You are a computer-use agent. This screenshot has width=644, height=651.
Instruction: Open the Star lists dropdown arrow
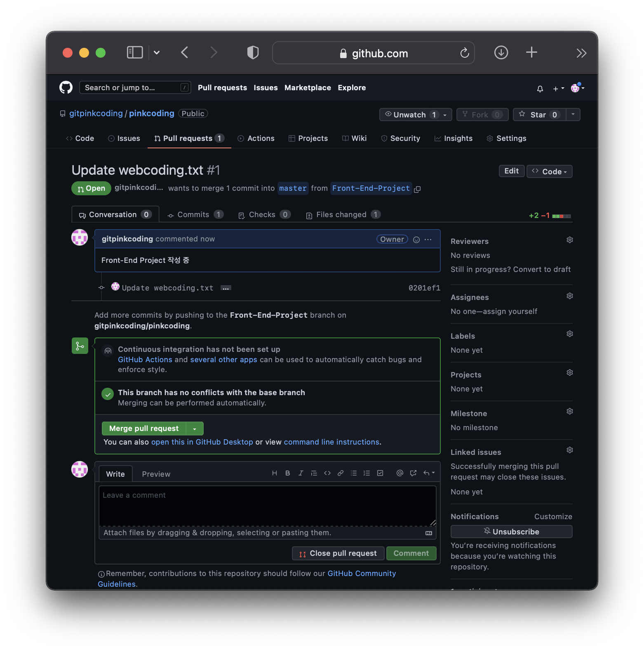(573, 115)
